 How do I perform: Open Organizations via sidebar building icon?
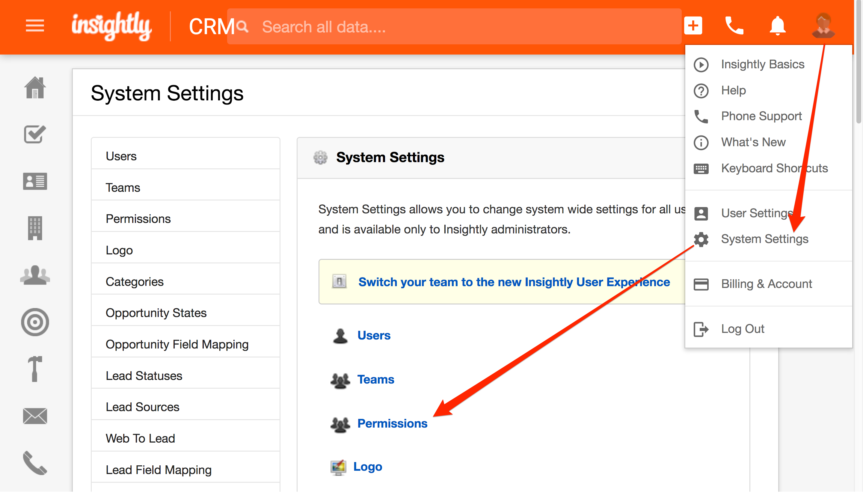tap(35, 228)
